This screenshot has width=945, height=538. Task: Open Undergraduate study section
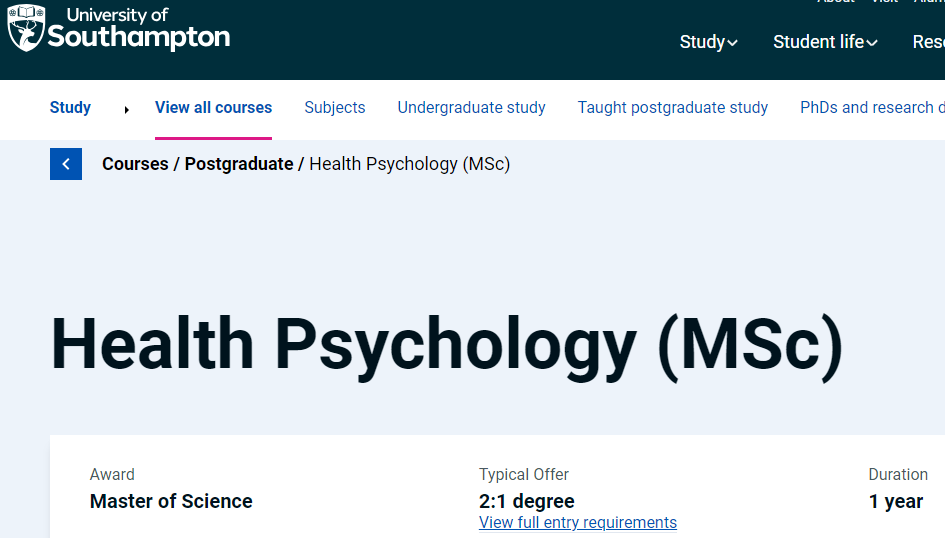pos(471,107)
